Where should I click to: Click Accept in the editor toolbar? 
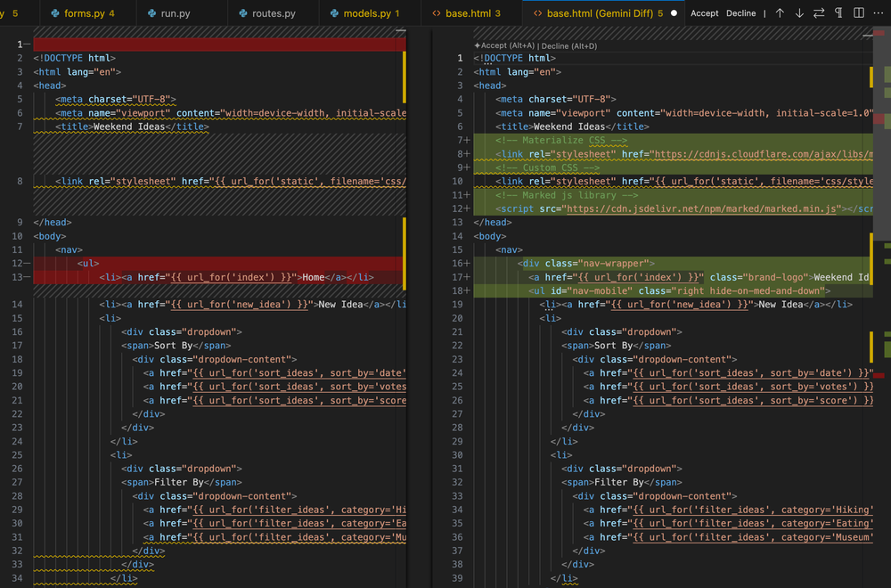pyautogui.click(x=705, y=13)
